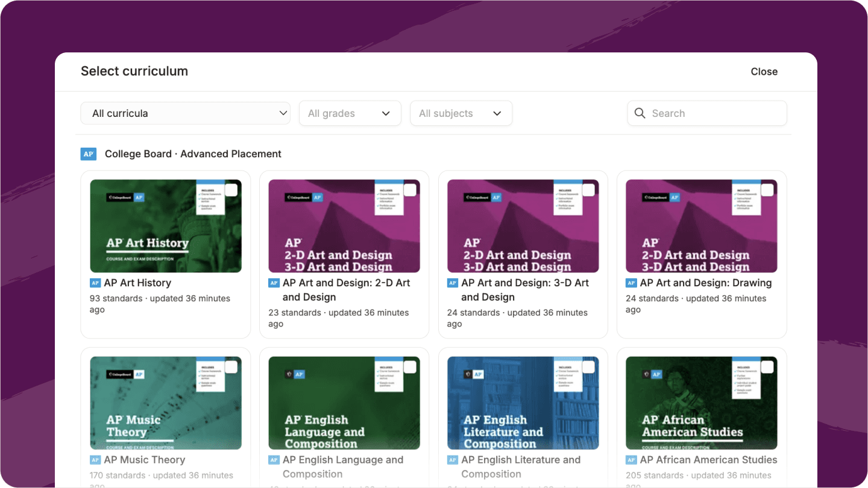868x488 pixels.
Task: Click the cover image above the Drawing title
Action: coord(702,226)
